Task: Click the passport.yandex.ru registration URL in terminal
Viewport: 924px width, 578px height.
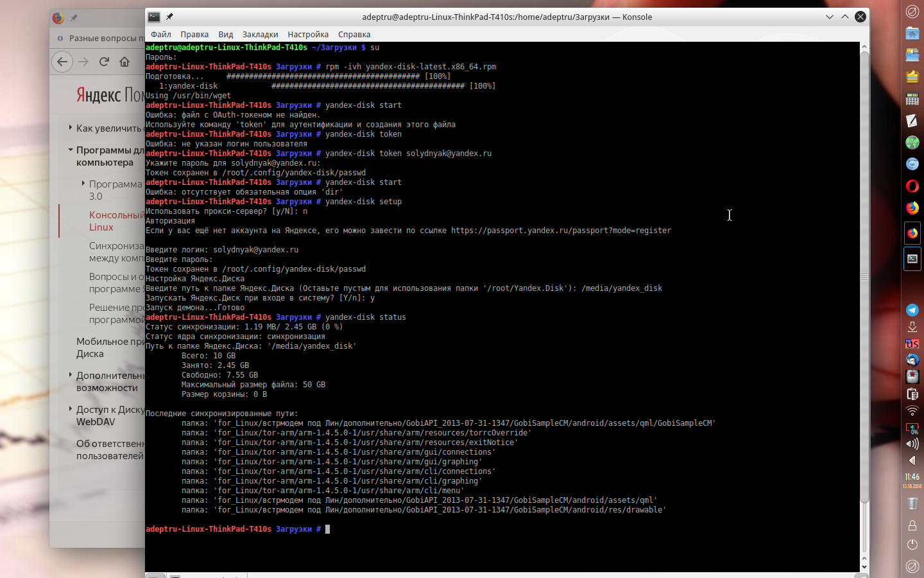Action: point(561,231)
